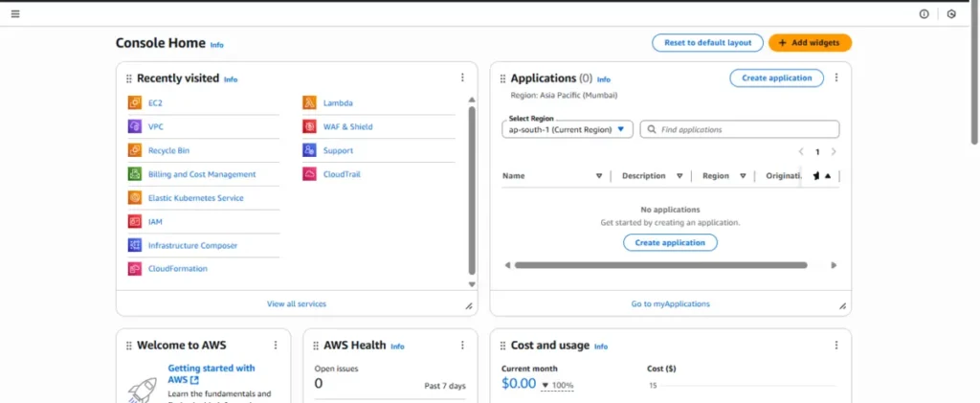The width and height of the screenshot is (980, 403).
Task: Open the Welcome to AWS options menu
Action: coord(275,345)
